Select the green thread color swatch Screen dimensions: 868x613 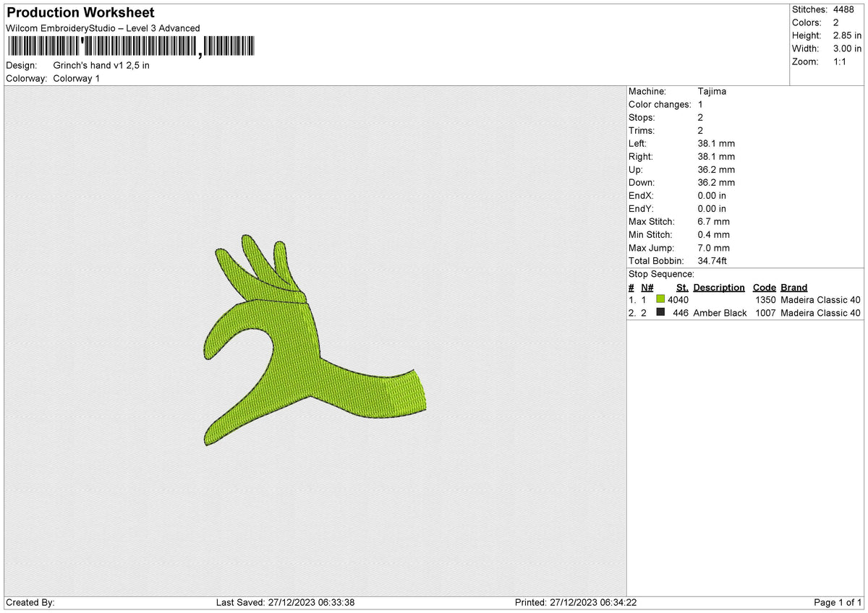click(x=660, y=299)
